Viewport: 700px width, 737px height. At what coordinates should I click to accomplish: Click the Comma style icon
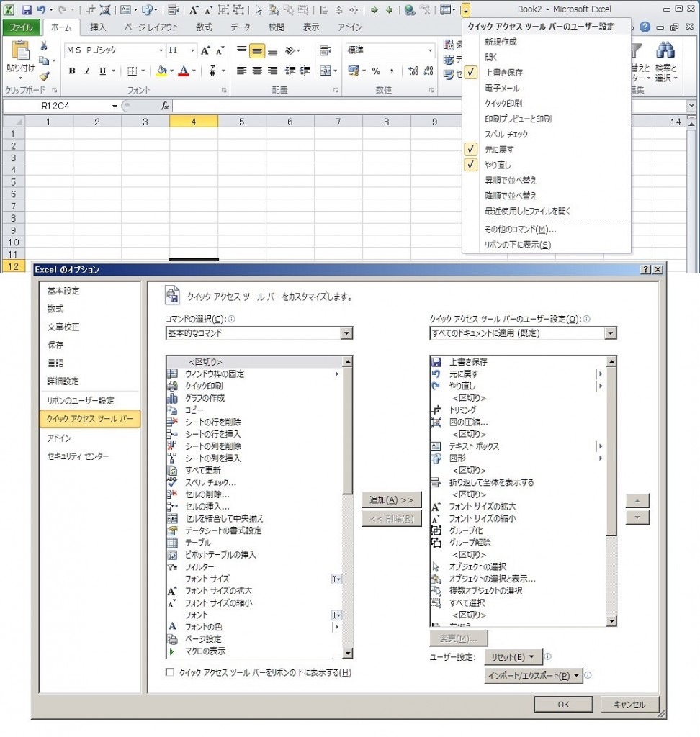click(x=391, y=71)
